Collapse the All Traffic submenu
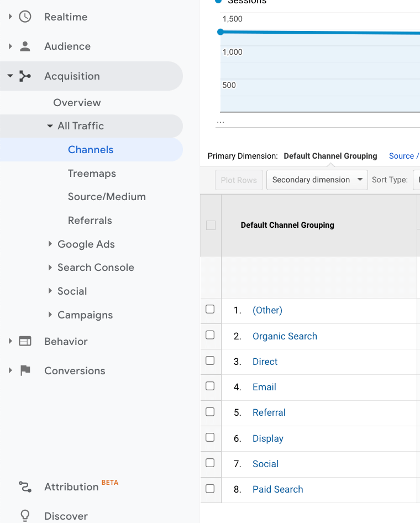The height and width of the screenshot is (523, 420). tap(50, 126)
